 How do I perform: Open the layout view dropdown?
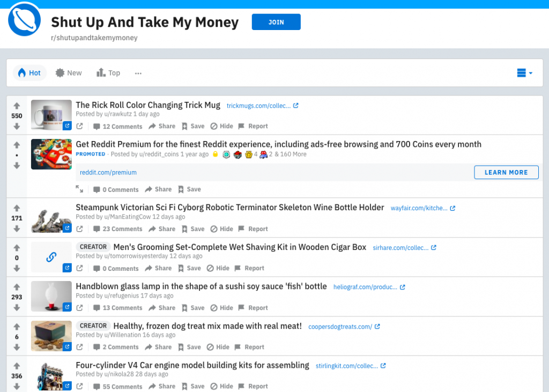click(x=524, y=73)
